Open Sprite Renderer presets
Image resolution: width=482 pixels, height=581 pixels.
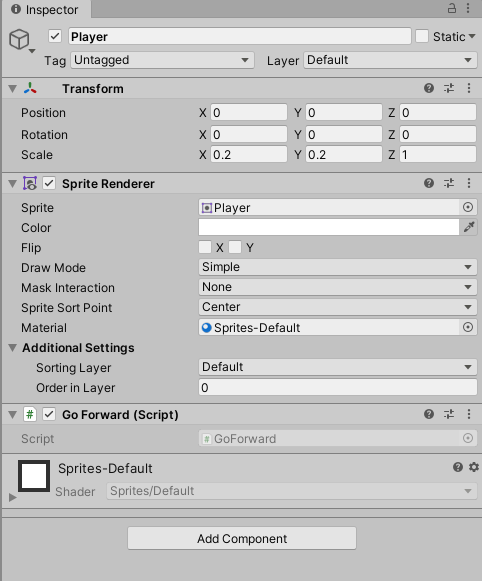click(449, 183)
